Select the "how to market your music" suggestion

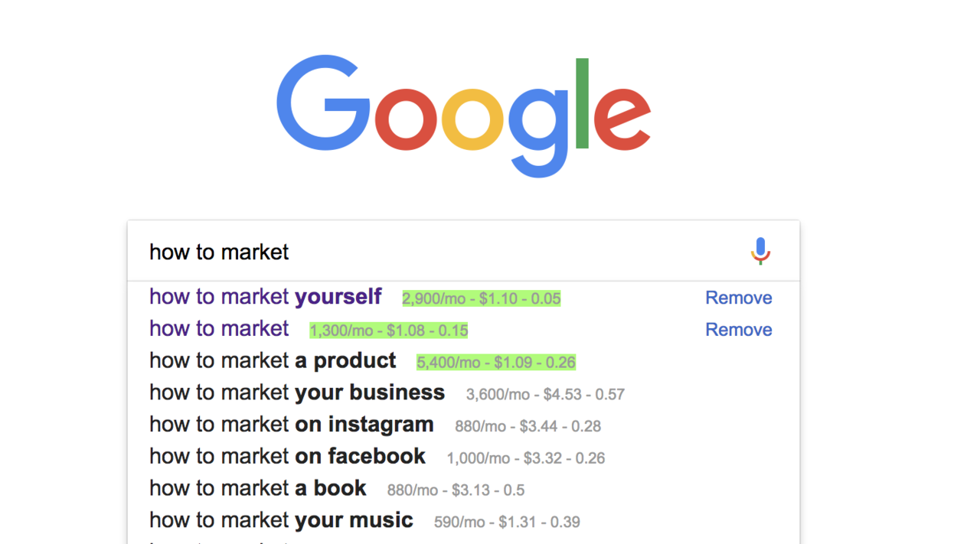(281, 521)
